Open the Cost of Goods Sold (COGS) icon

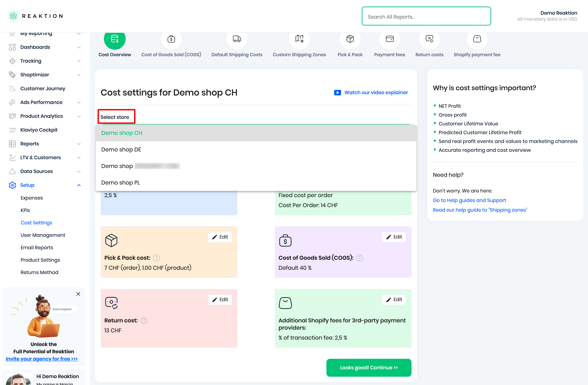point(171,39)
